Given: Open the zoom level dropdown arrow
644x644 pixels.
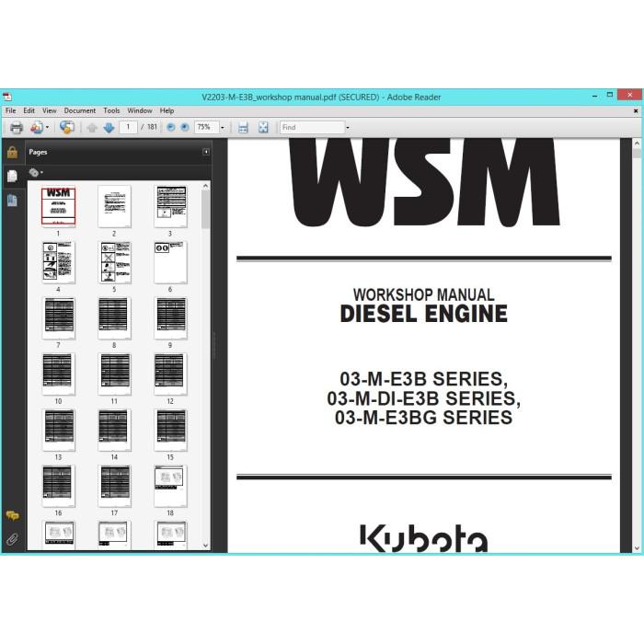Looking at the screenshot, I should (x=223, y=128).
